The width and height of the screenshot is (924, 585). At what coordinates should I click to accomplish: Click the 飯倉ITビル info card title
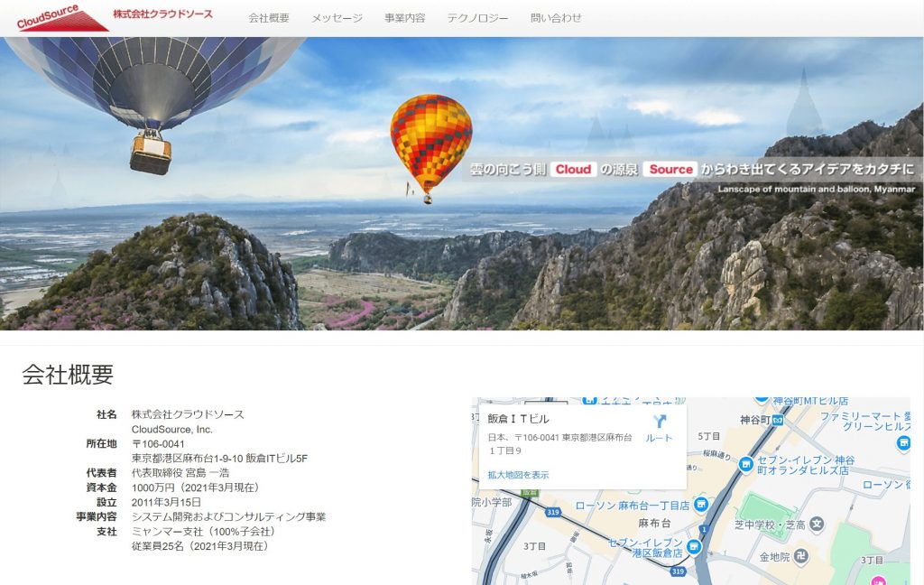pyautogui.click(x=517, y=418)
